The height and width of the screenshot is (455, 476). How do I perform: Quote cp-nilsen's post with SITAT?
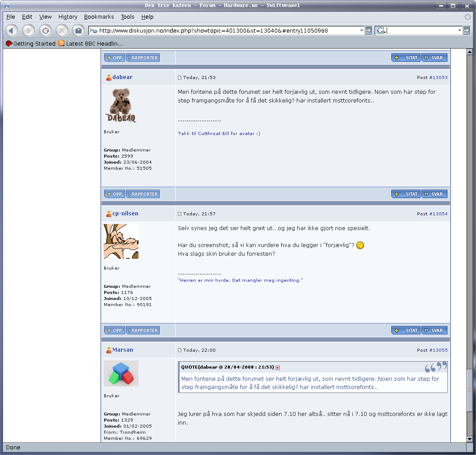tap(406, 330)
